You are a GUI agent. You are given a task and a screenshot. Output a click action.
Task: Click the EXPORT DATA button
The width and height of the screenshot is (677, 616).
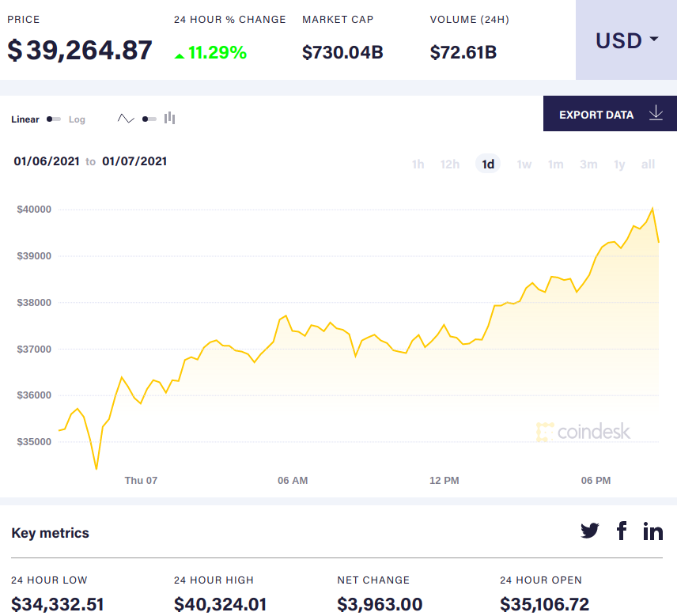click(x=596, y=115)
